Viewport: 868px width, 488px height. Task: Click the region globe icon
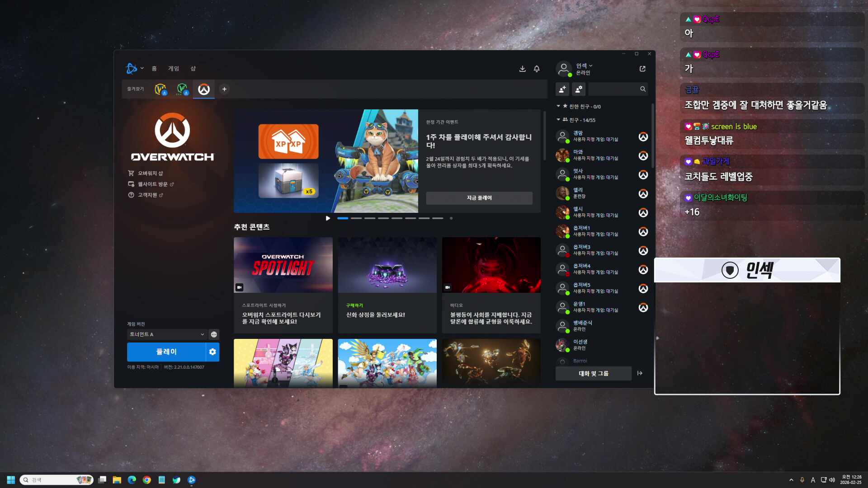tap(214, 334)
